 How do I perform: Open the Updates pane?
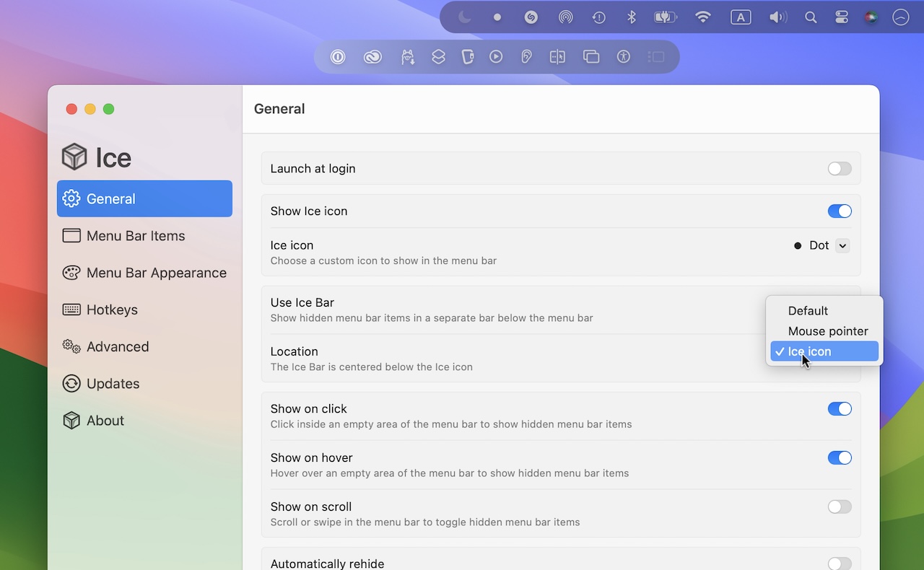click(144, 383)
